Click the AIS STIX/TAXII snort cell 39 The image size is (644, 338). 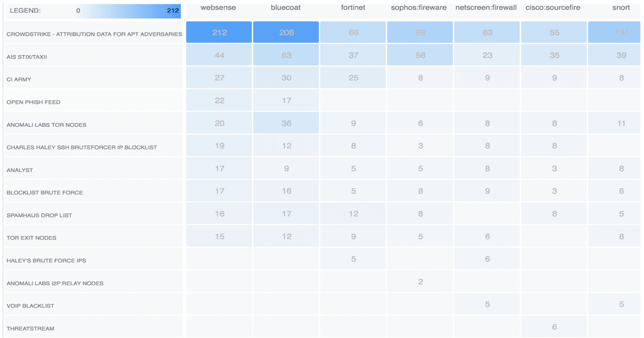616,55
